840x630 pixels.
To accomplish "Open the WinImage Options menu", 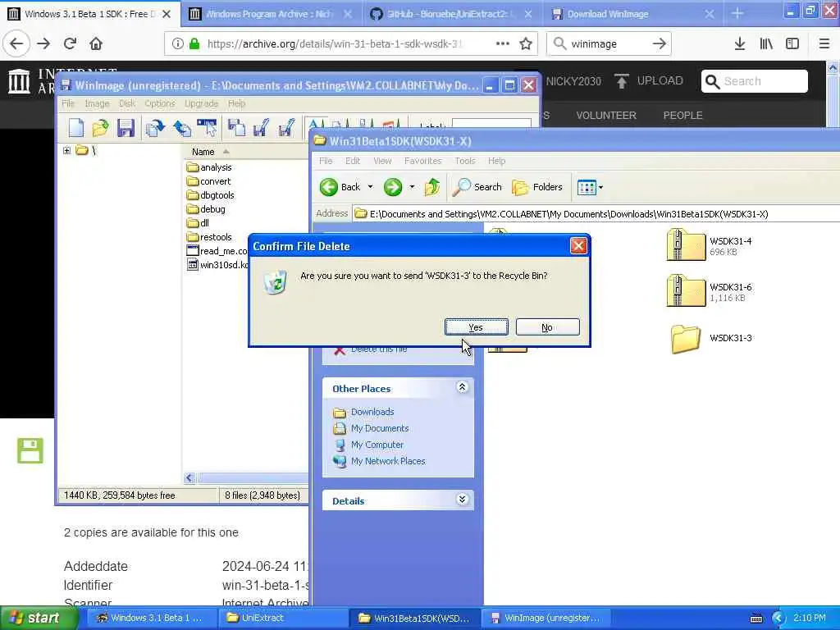I will (160, 103).
